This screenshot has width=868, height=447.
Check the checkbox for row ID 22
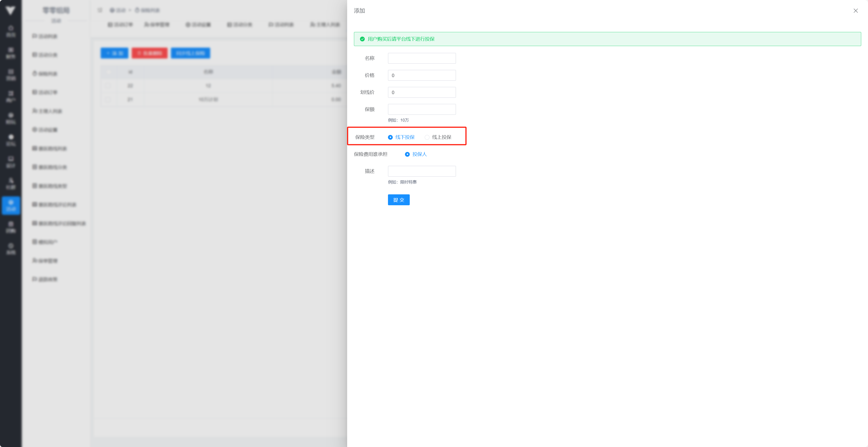[108, 86]
